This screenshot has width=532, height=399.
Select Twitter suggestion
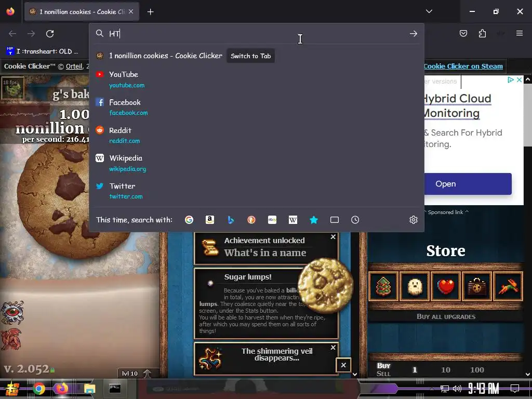click(x=257, y=191)
